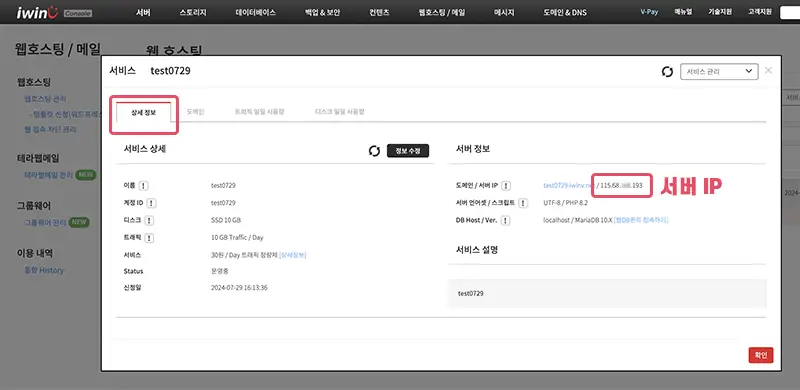This screenshot has height=390, width=800.
Task: Open 그룹웨어 관리 in sidebar
Action: [45, 223]
